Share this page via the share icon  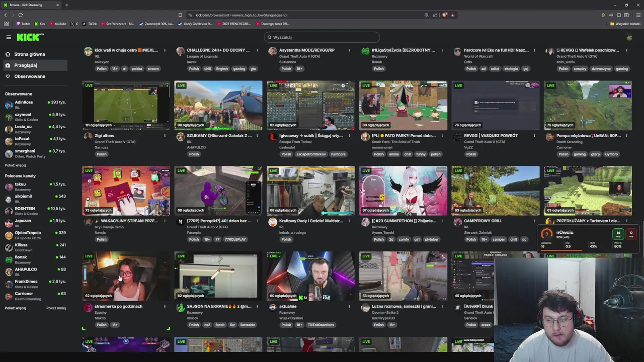pyautogui.click(x=435, y=15)
